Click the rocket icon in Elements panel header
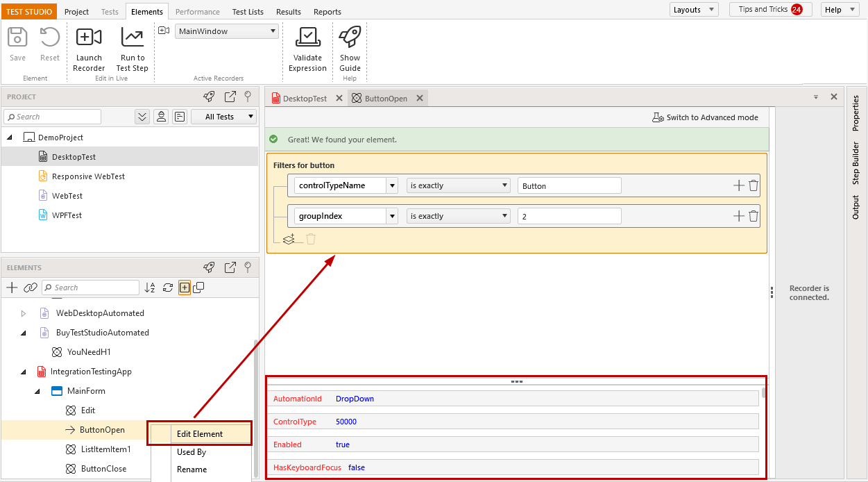Image resolution: width=868 pixels, height=482 pixels. click(x=209, y=267)
